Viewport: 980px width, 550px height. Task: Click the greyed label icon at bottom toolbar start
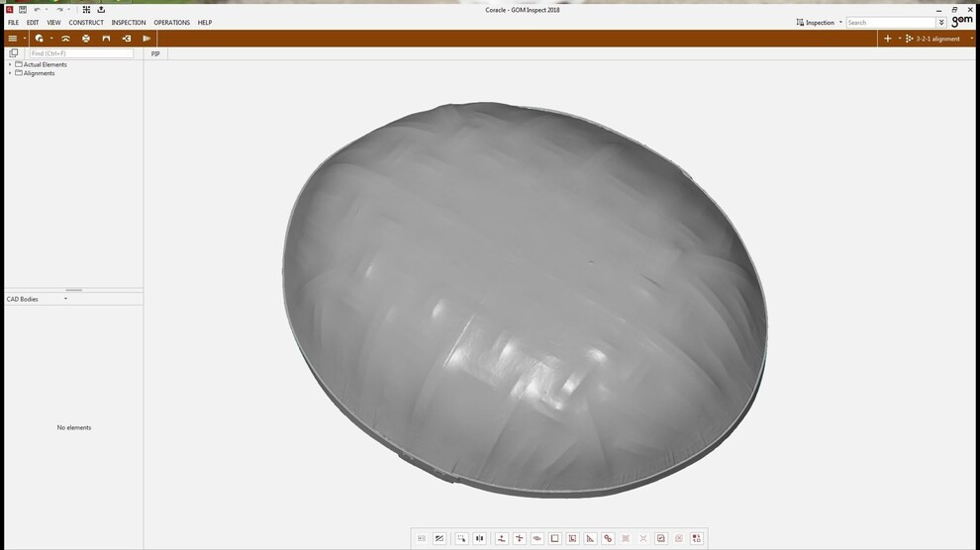(x=422, y=538)
